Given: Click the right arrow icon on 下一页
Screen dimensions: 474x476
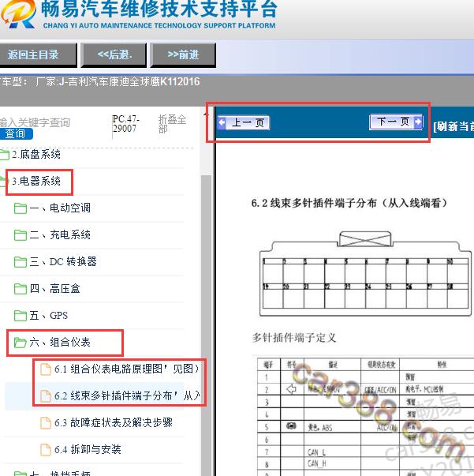Looking at the screenshot, I should point(418,122).
